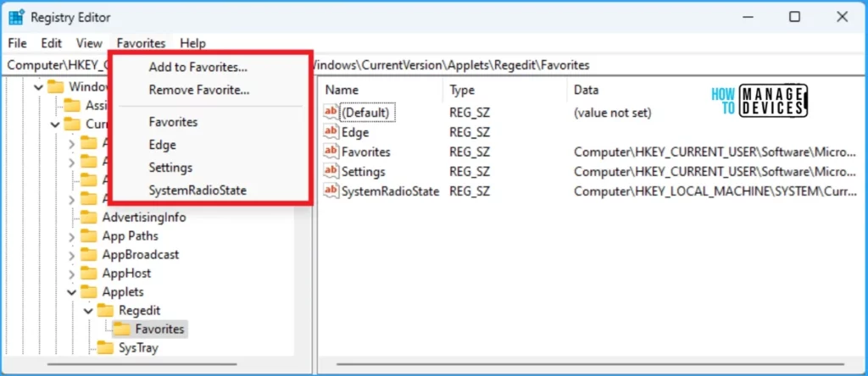Click REG_SZ type in the Edge row

(x=469, y=132)
